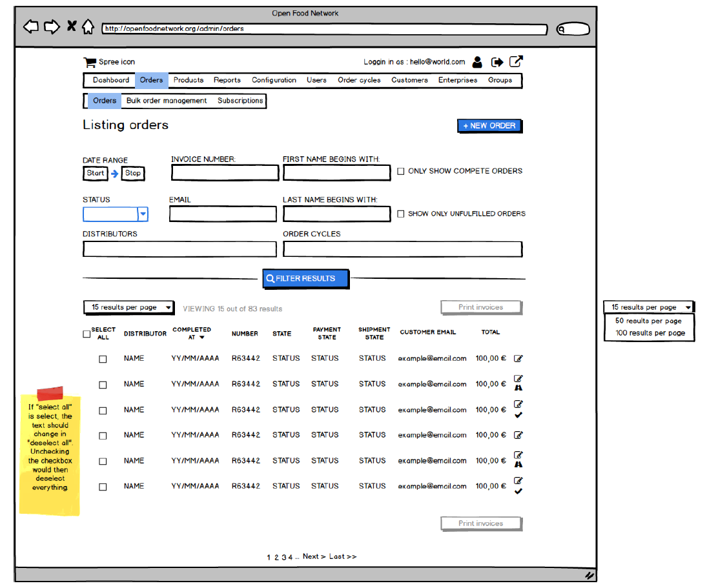Sort by Completed At arrow
The image size is (727, 588).
coord(201,338)
